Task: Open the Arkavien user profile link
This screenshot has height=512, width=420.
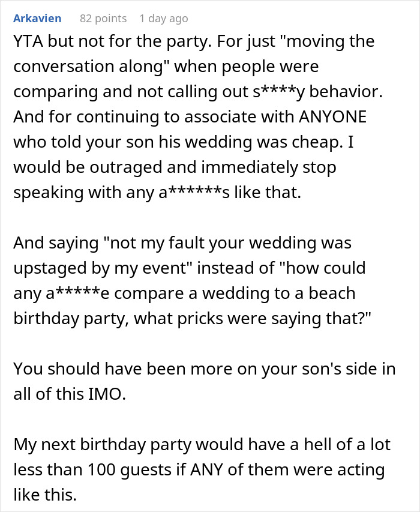Action: (x=37, y=19)
